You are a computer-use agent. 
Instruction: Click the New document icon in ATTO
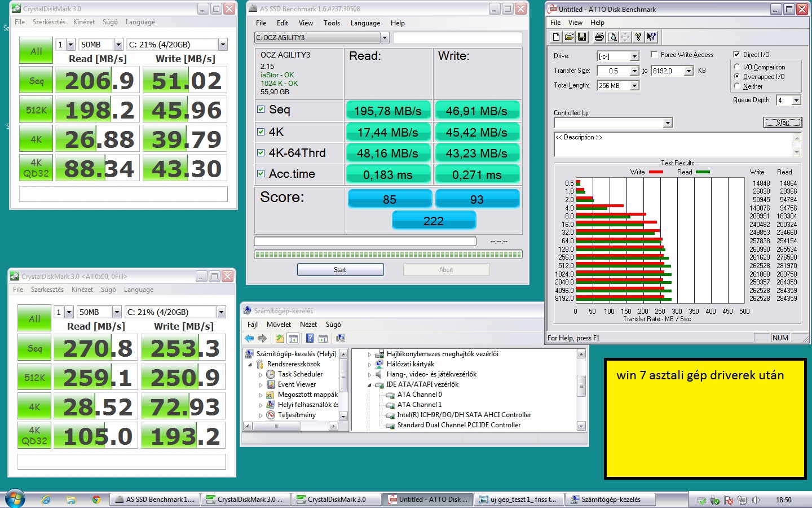point(556,37)
